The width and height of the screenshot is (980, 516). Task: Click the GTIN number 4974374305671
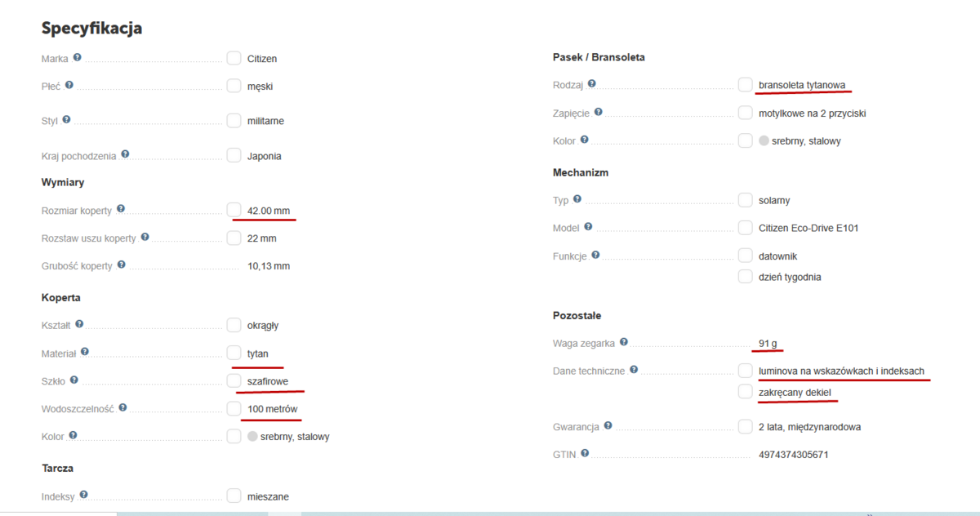coord(793,454)
